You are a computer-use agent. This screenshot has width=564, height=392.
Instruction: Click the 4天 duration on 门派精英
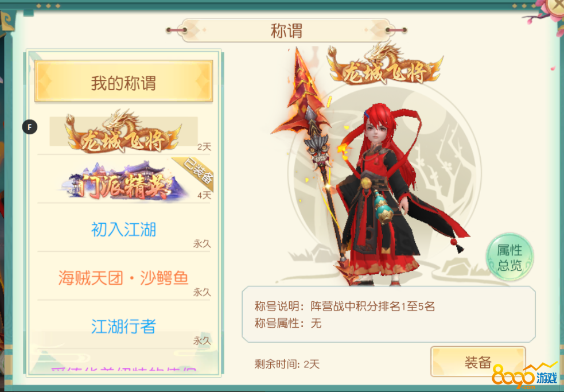coord(204,195)
